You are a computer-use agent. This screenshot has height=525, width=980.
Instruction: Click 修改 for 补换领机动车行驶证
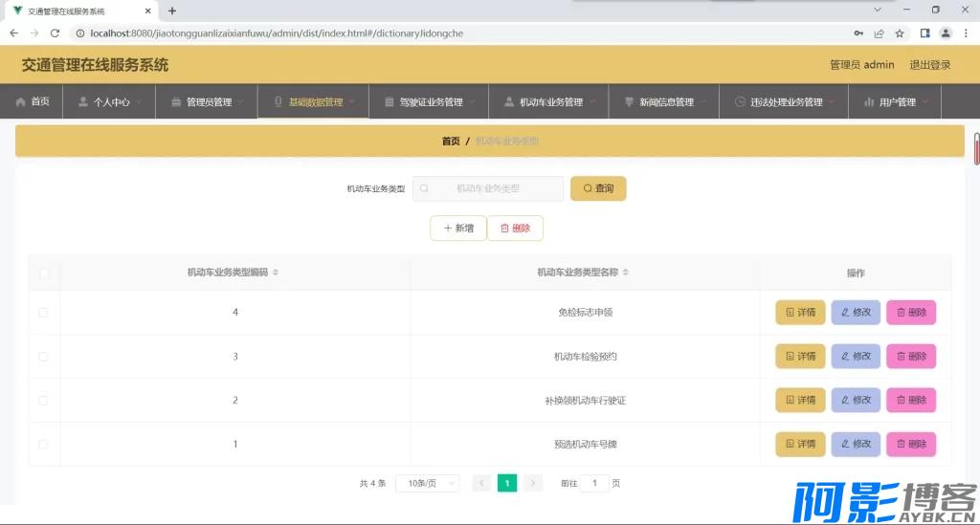point(856,400)
